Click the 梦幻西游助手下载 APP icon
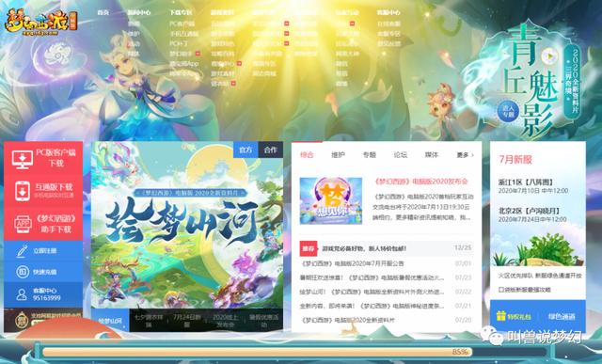 coord(23,224)
